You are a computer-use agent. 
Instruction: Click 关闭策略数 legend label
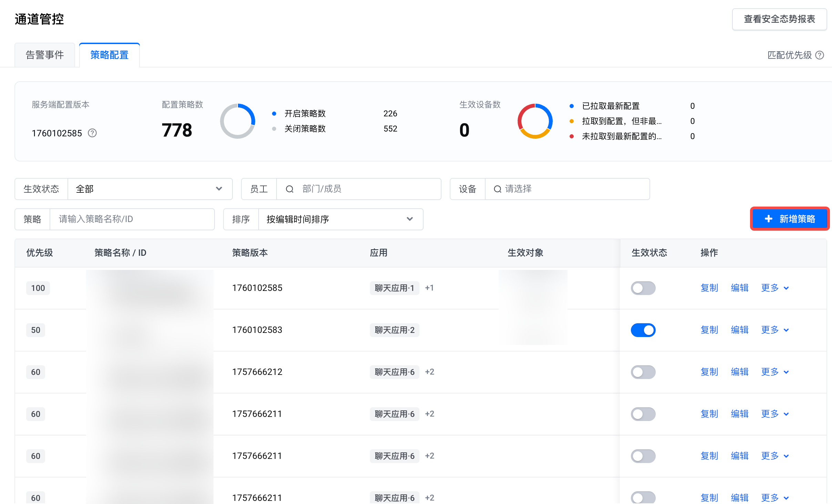coord(305,129)
